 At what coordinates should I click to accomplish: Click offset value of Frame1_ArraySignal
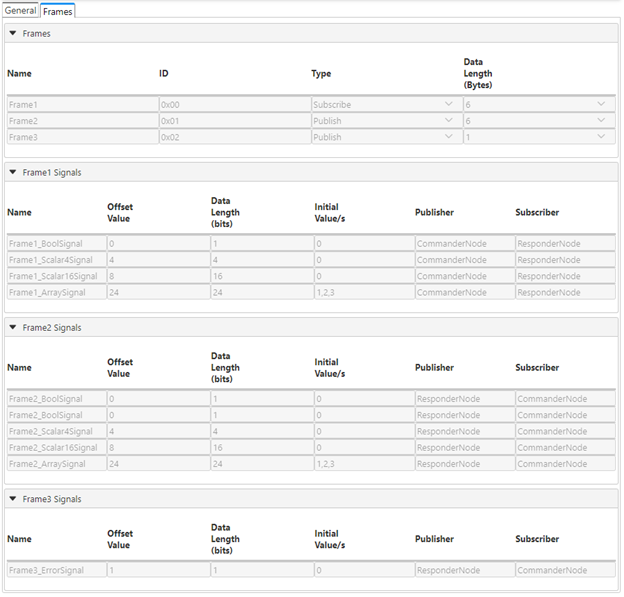tap(158, 293)
